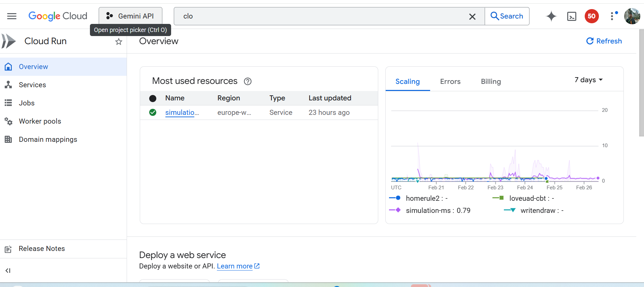
Task: Open the main navigation hamburger menu
Action: [x=12, y=16]
